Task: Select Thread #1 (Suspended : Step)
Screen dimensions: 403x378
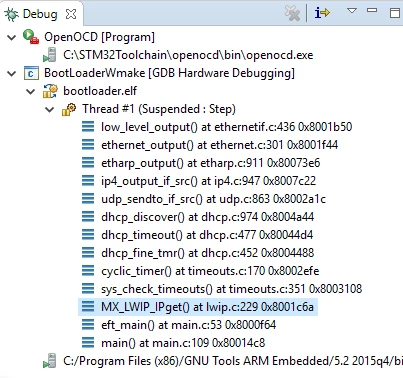Action: pos(159,109)
